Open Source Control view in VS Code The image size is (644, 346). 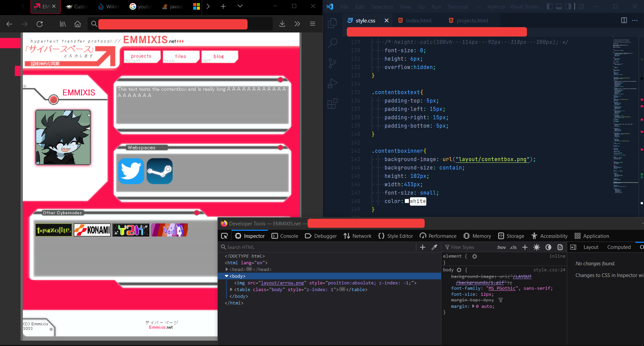point(332,63)
